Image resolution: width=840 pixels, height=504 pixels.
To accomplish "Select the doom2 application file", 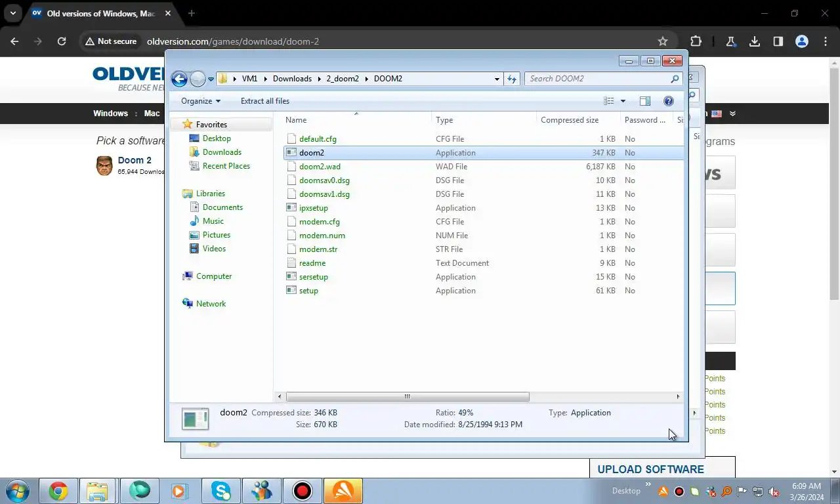I will point(484,153).
